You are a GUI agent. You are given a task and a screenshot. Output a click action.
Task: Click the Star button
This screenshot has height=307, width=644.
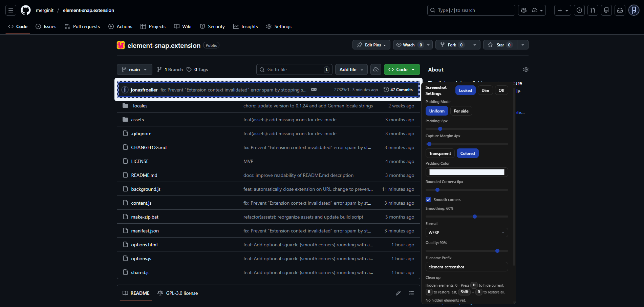coord(499,44)
